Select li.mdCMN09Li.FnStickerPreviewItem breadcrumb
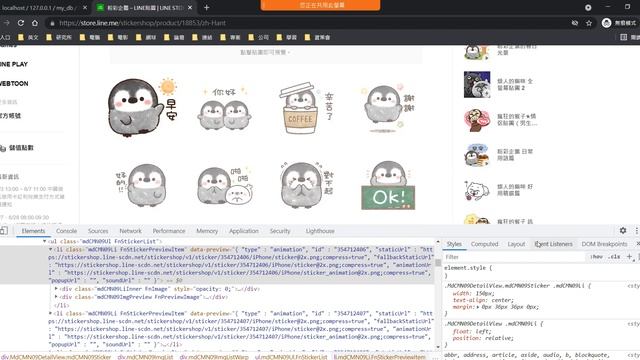 pos(379,357)
